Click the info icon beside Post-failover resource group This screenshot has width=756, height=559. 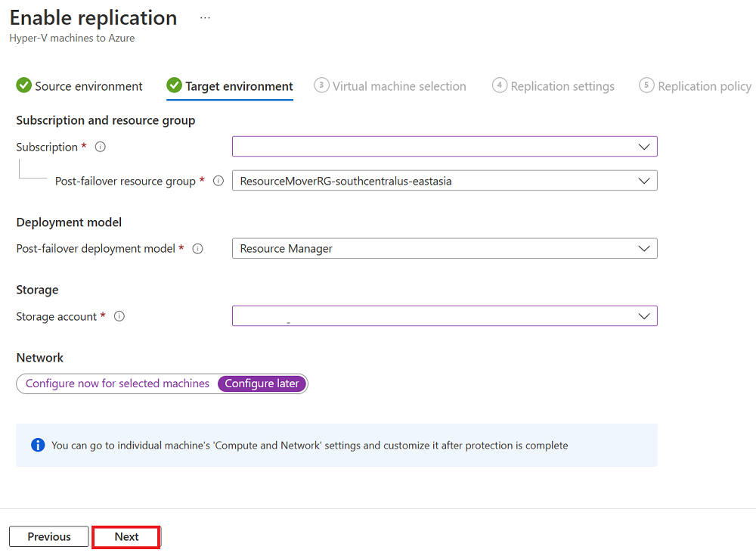218,181
